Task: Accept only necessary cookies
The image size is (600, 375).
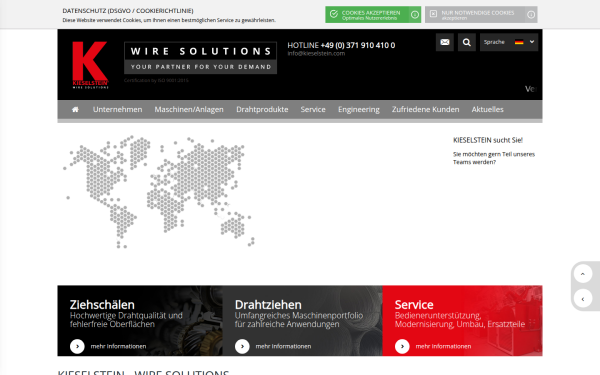Action: (x=481, y=15)
